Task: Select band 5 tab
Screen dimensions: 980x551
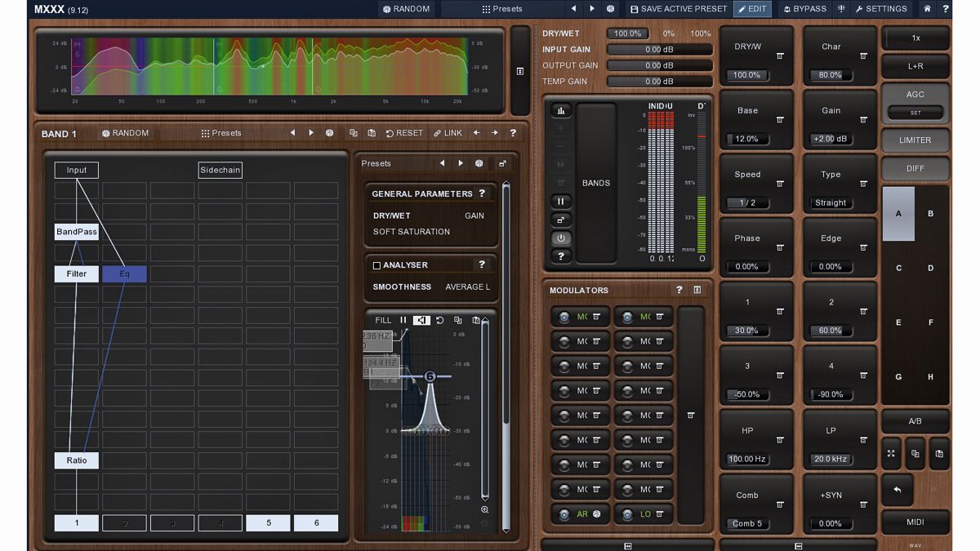Action: pyautogui.click(x=269, y=523)
